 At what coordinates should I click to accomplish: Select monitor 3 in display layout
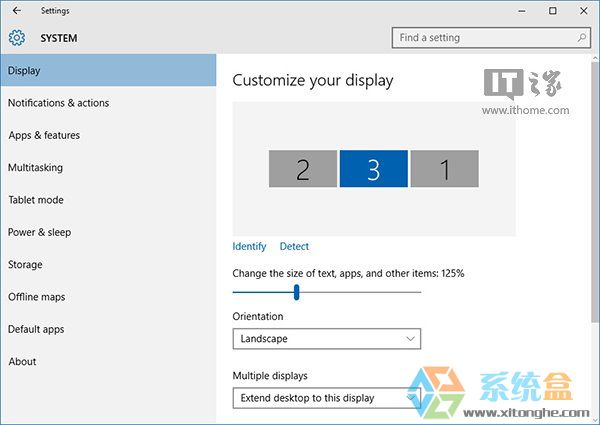(373, 169)
